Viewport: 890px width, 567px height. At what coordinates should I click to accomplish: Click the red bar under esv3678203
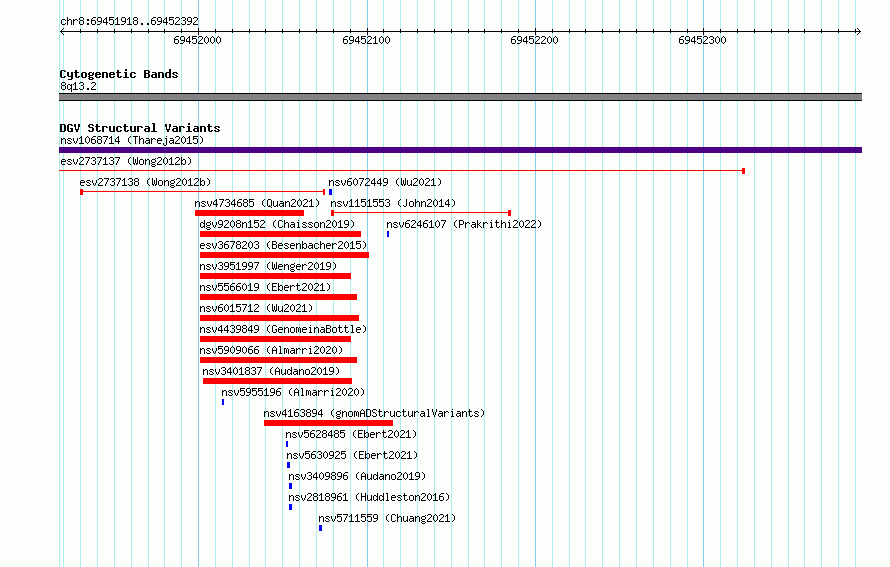pyautogui.click(x=284, y=255)
